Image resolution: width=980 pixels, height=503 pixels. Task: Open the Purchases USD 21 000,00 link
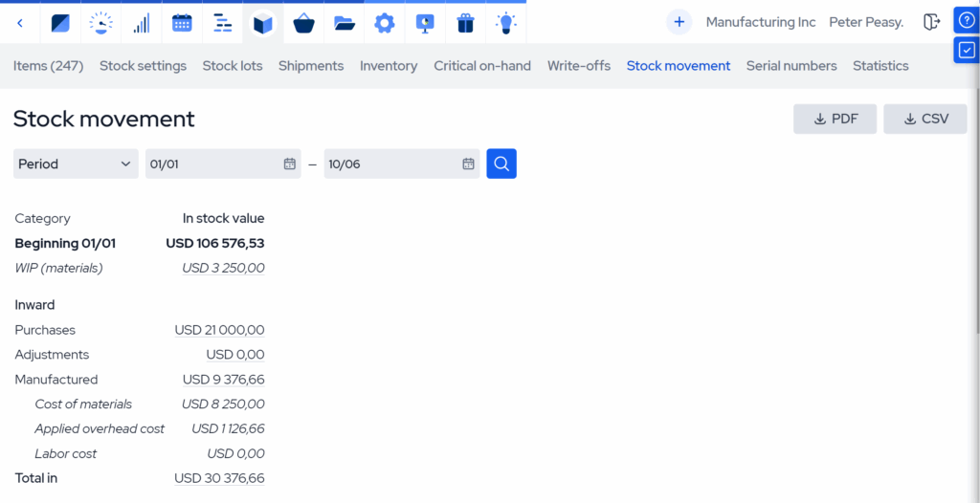(x=219, y=330)
